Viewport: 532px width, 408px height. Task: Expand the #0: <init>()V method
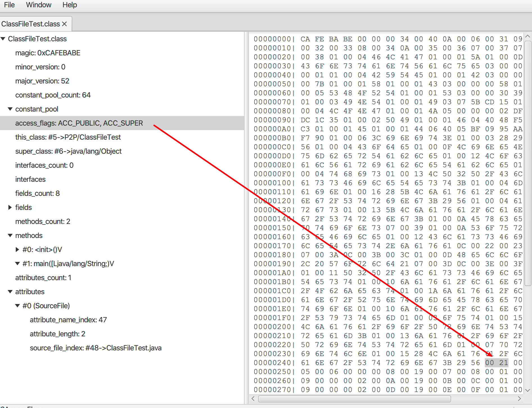pos(17,250)
